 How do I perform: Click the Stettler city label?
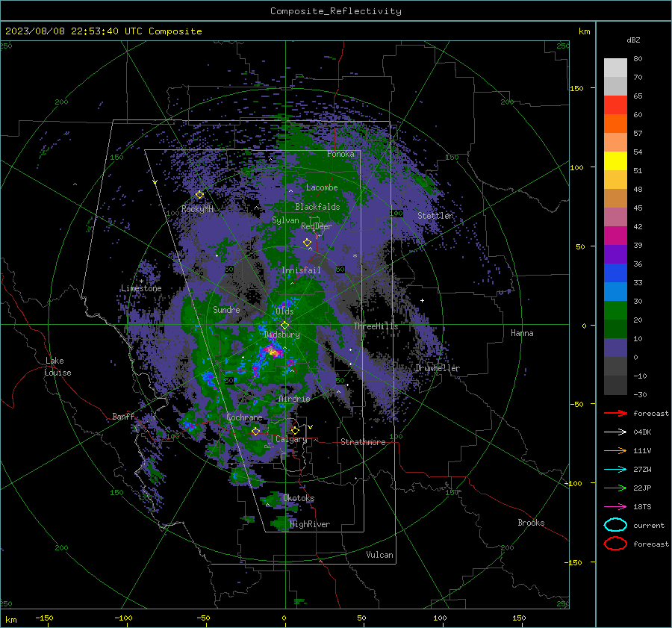[435, 216]
